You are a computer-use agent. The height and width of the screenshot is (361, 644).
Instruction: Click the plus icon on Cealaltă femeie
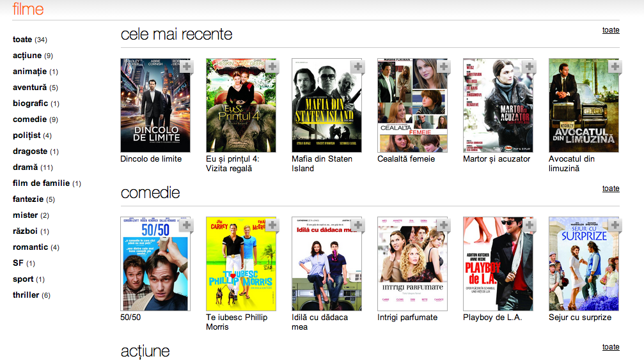444,66
